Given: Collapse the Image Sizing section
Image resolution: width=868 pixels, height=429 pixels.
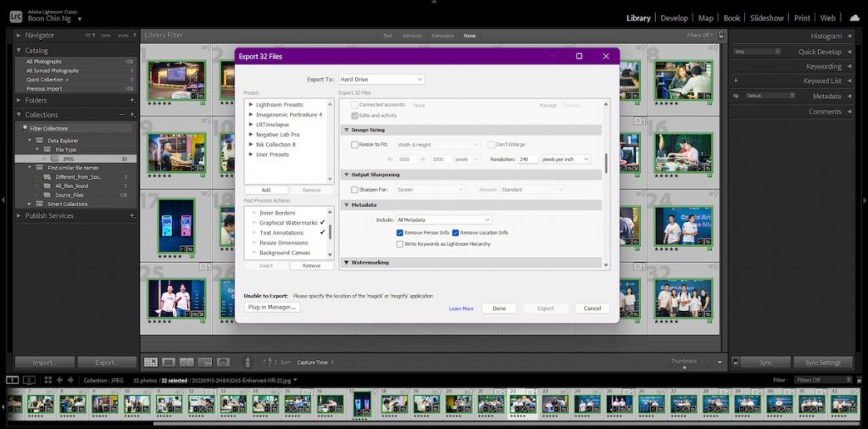Looking at the screenshot, I should point(347,130).
